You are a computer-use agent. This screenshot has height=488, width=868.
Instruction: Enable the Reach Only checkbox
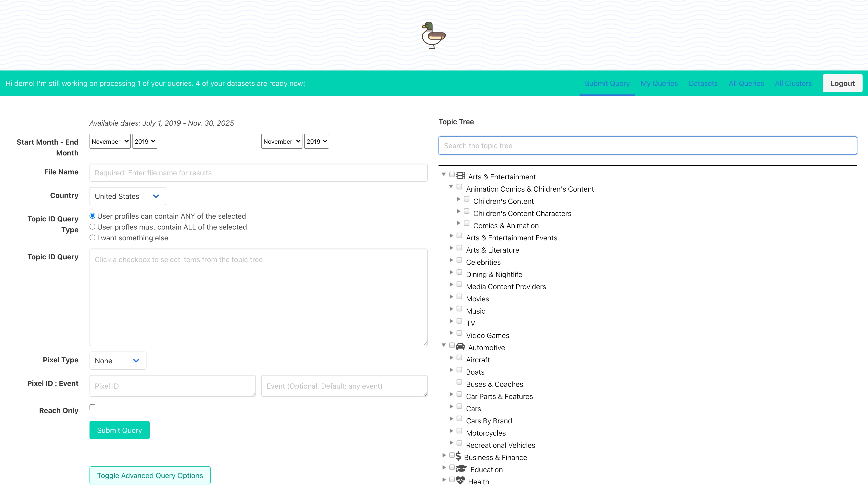pos(92,407)
